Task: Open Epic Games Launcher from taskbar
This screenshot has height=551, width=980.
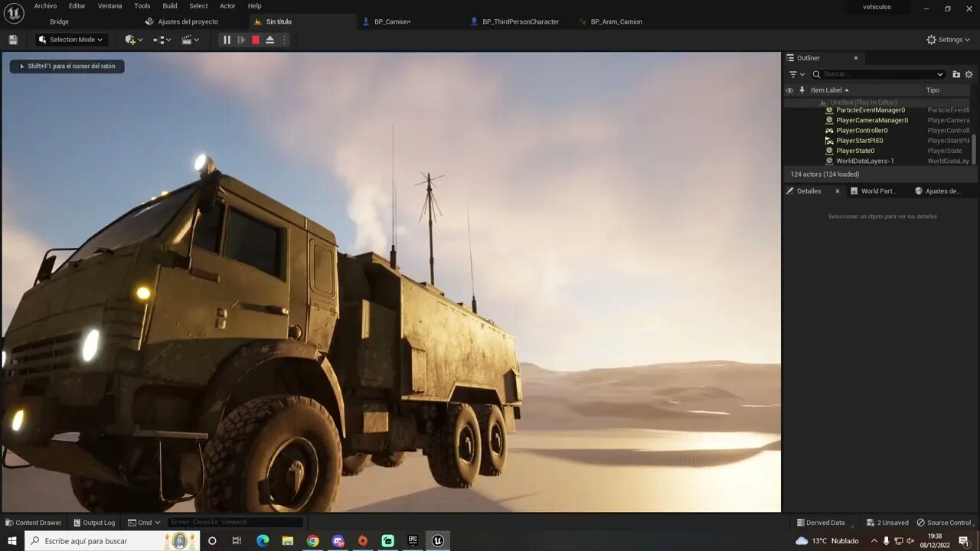Action: 413,541
